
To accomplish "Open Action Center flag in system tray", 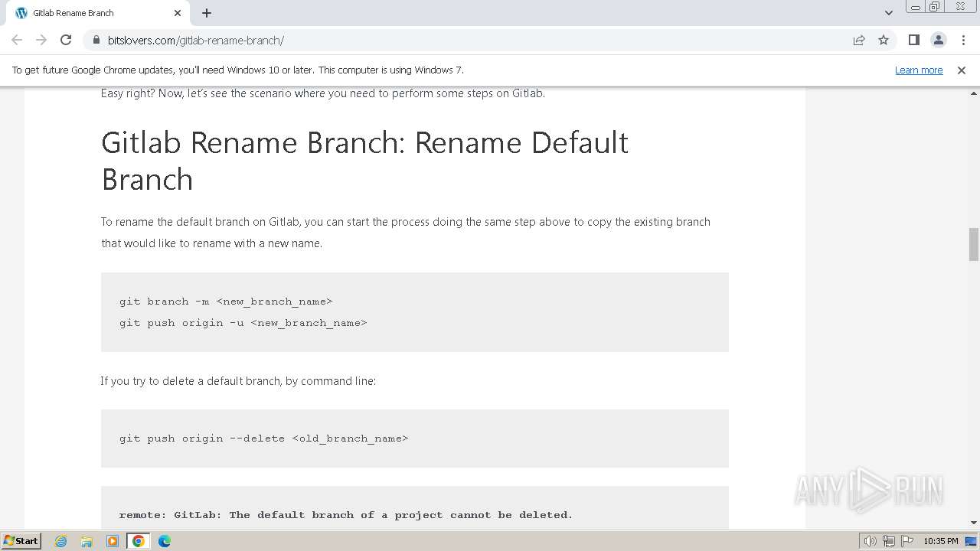I will coord(906,541).
